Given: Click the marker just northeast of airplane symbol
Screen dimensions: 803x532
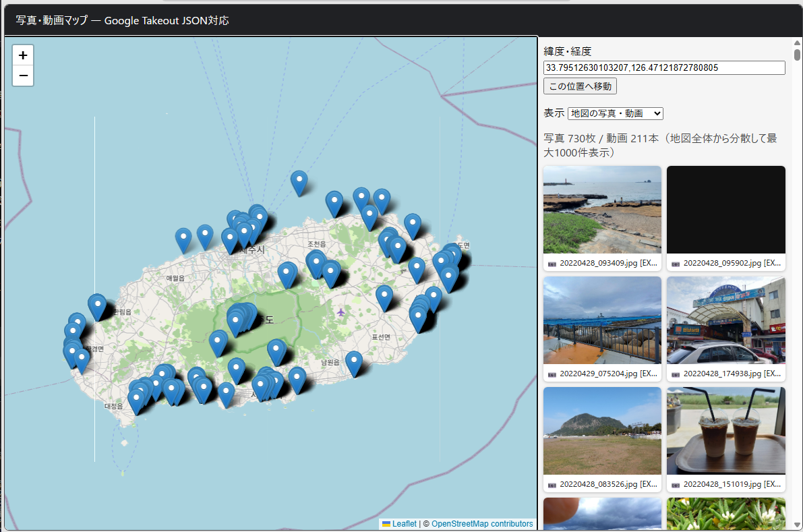Looking at the screenshot, I should (384, 299).
